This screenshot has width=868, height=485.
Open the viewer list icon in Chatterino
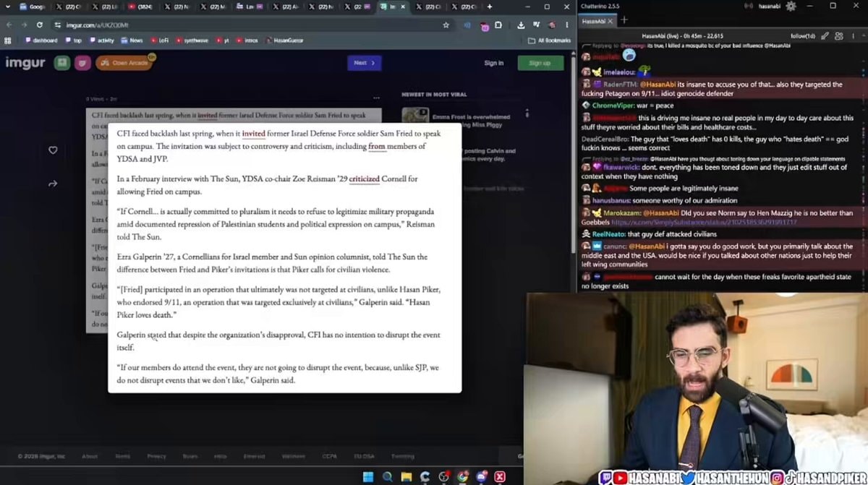click(839, 35)
